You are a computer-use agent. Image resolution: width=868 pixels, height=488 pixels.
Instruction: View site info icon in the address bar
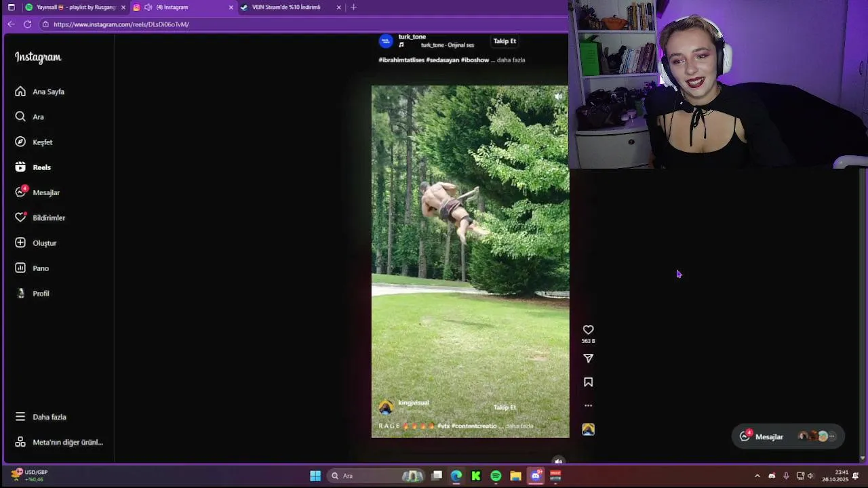tap(45, 24)
